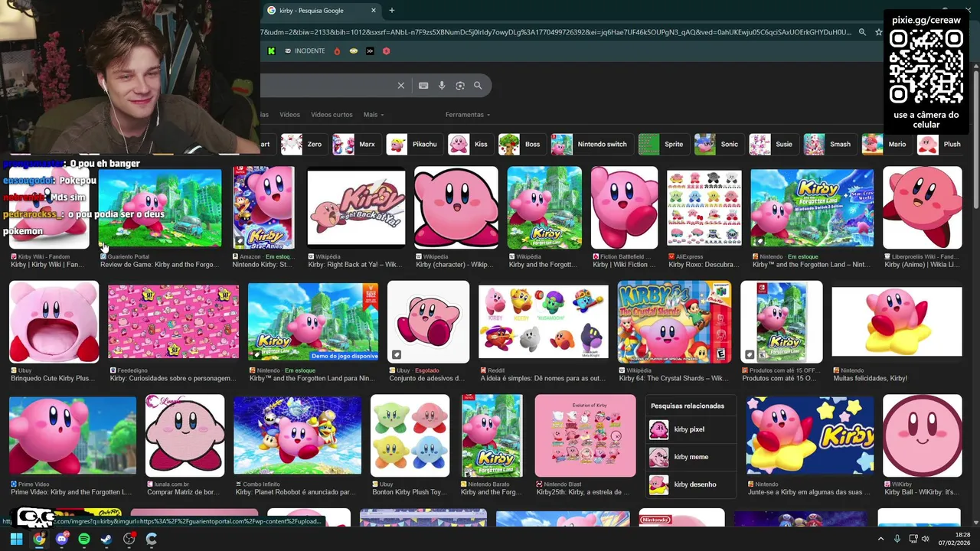Open the Kick bookmark icon
This screenshot has width=980, height=551.
(271, 51)
